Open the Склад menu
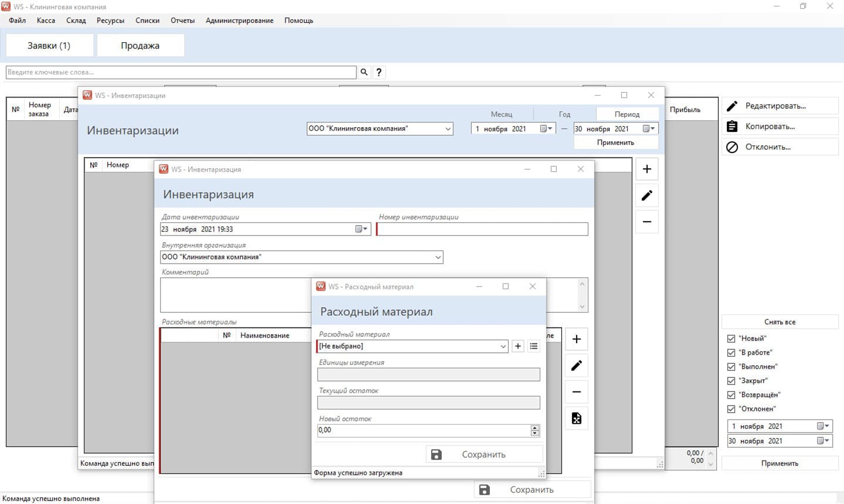 click(76, 21)
